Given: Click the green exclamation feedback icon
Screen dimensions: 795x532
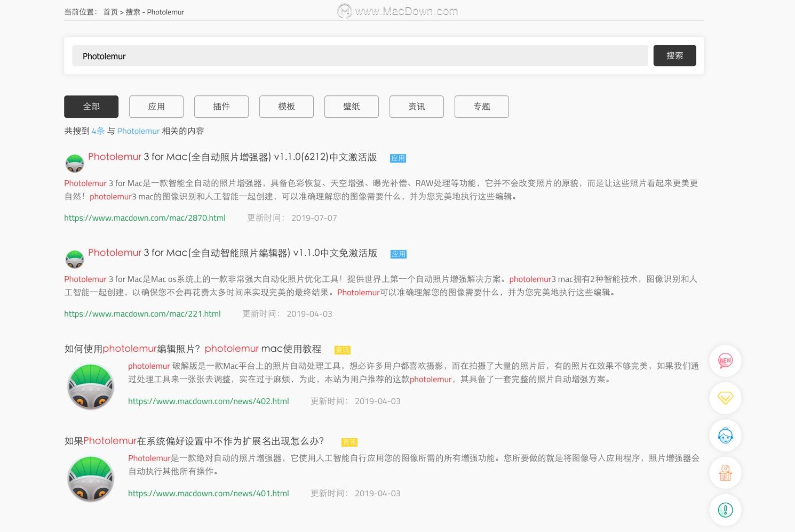Looking at the screenshot, I should point(725,510).
